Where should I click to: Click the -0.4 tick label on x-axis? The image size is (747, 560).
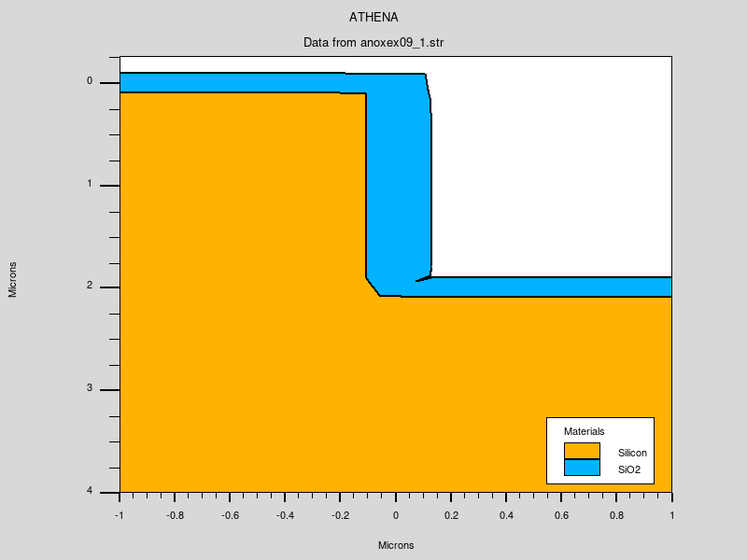284,514
